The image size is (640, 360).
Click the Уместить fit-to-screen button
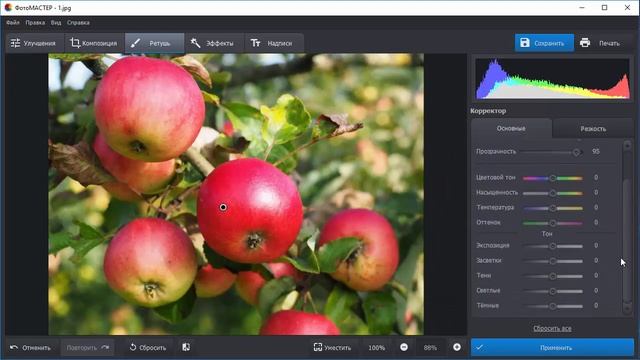[x=332, y=348]
